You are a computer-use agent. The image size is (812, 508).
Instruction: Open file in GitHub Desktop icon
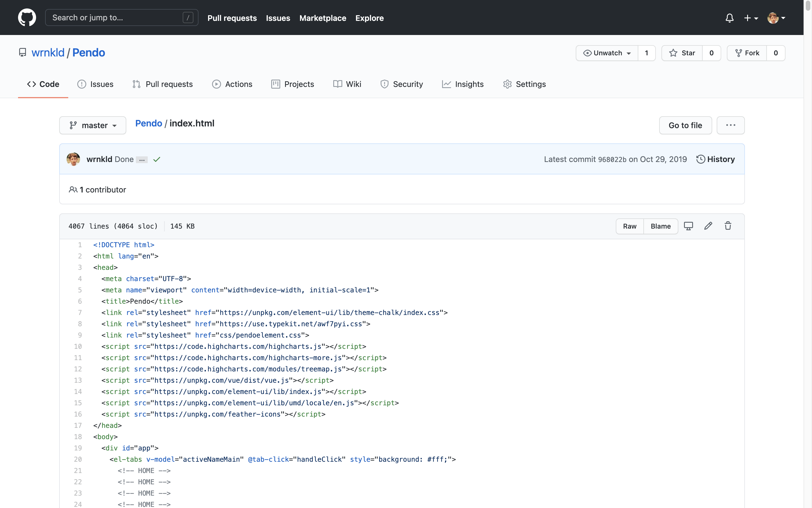coord(689,226)
